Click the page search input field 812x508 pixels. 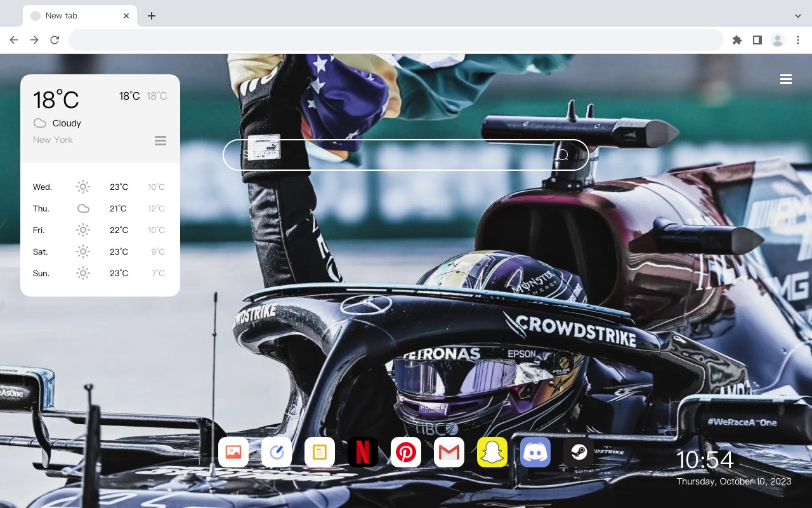coord(406,155)
